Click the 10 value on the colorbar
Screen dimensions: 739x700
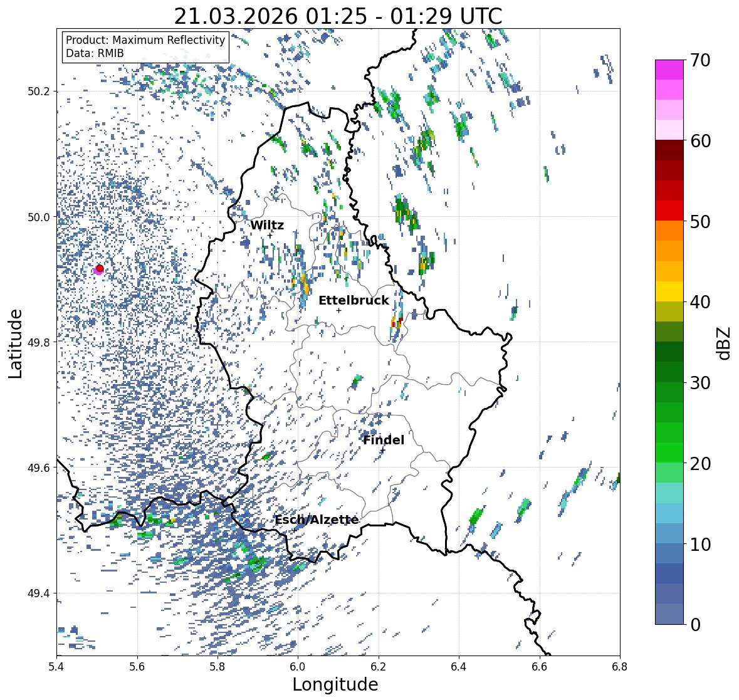click(700, 544)
